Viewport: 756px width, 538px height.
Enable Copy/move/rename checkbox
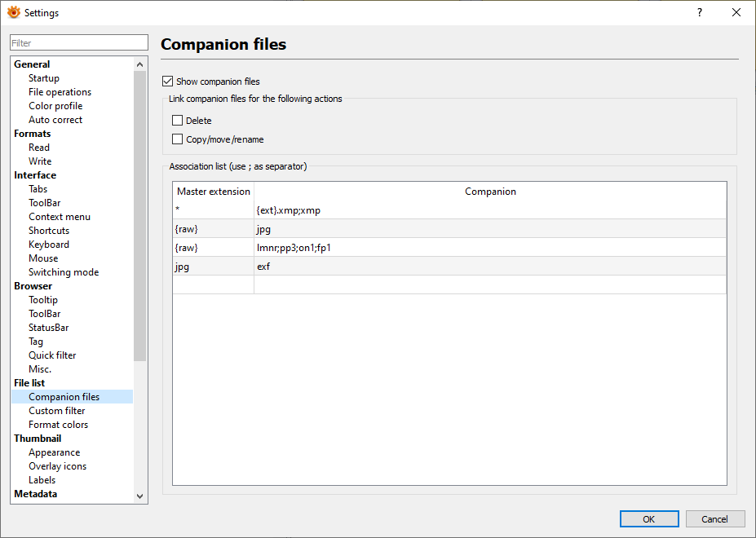click(178, 139)
